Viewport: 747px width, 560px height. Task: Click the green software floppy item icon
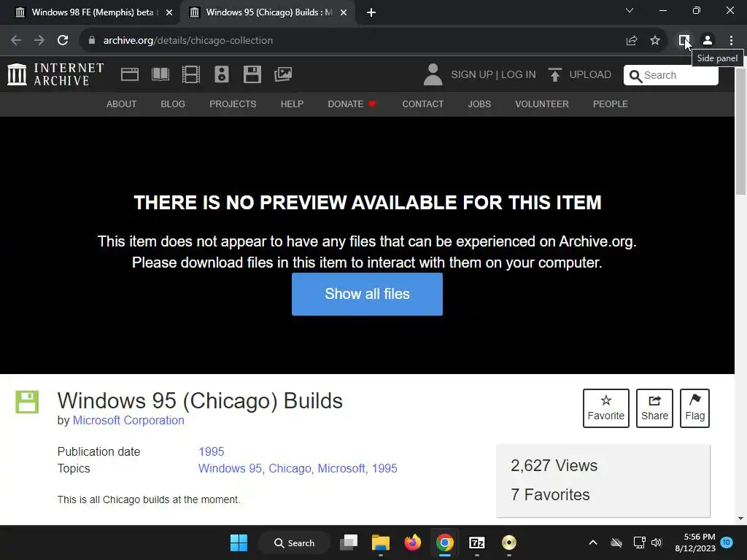click(x=27, y=402)
